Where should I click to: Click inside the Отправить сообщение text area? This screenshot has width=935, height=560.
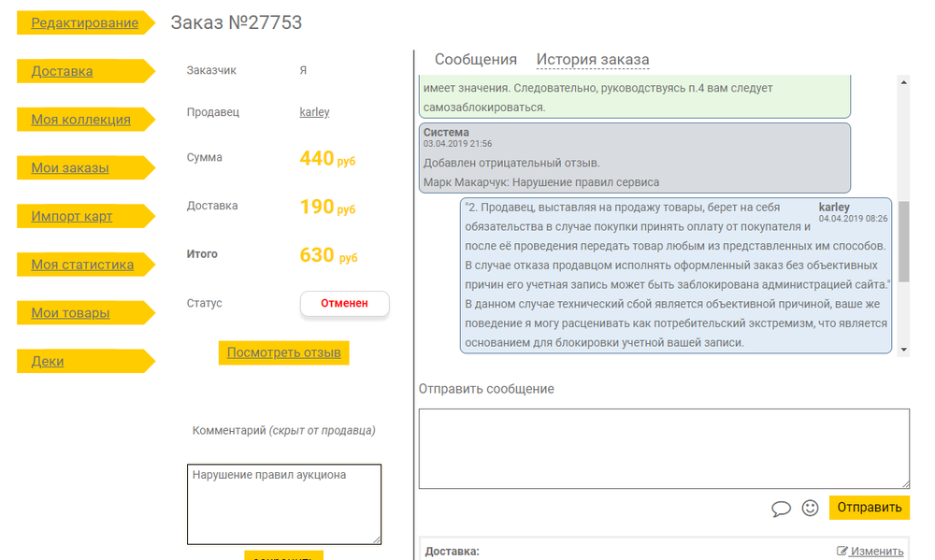(x=663, y=448)
